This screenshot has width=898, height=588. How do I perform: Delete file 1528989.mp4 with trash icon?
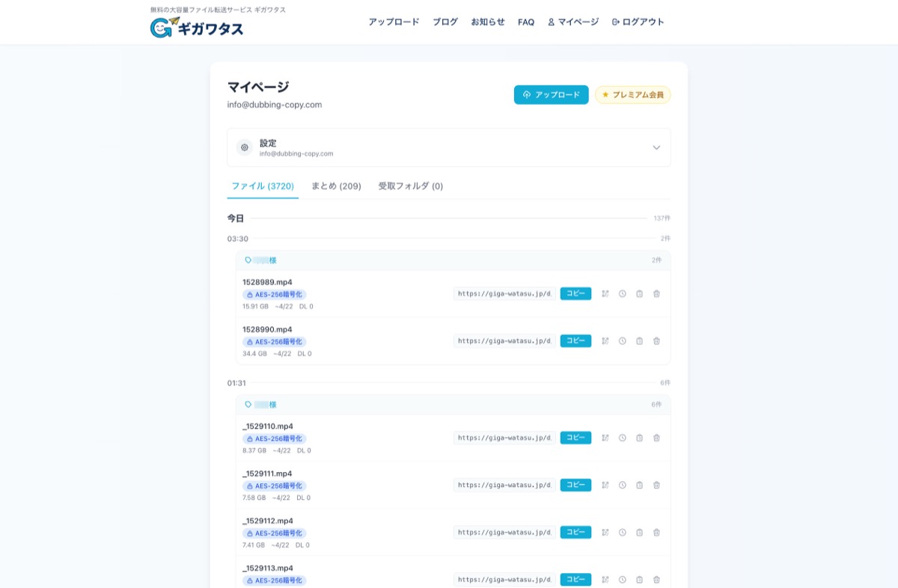[x=656, y=294]
